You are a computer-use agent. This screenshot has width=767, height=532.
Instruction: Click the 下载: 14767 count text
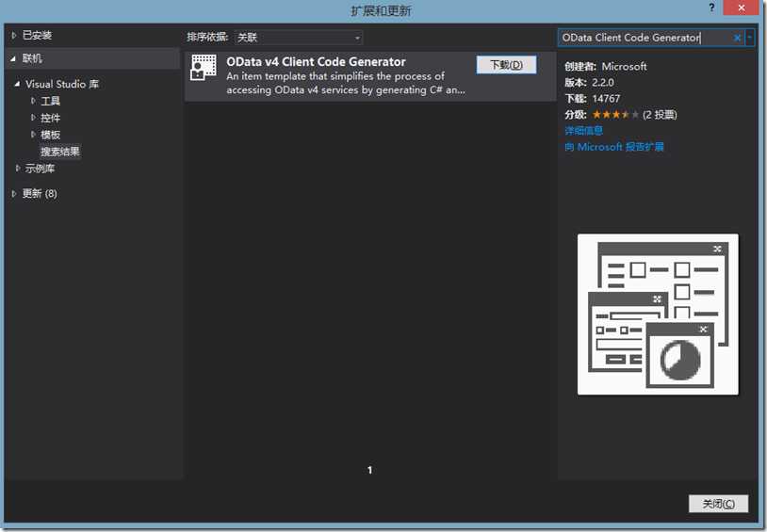[x=593, y=99]
